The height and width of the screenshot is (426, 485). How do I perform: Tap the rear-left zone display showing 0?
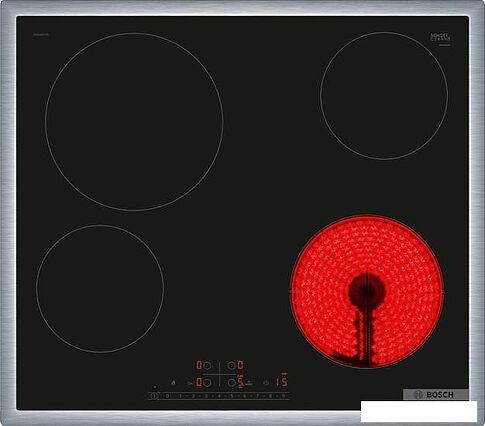tap(199, 365)
